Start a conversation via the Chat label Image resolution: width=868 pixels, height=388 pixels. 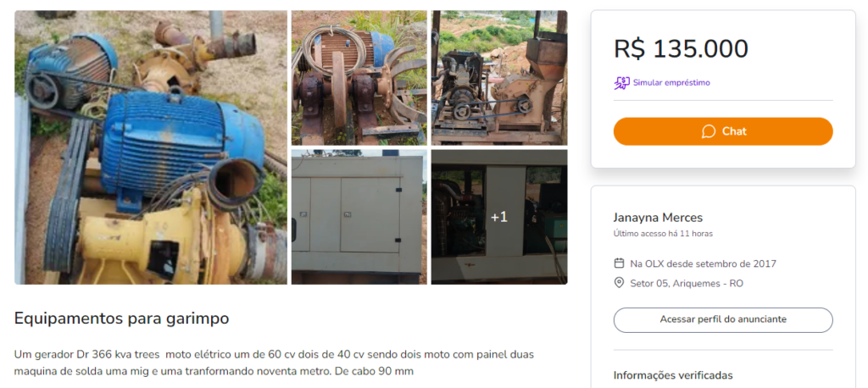[734, 131]
